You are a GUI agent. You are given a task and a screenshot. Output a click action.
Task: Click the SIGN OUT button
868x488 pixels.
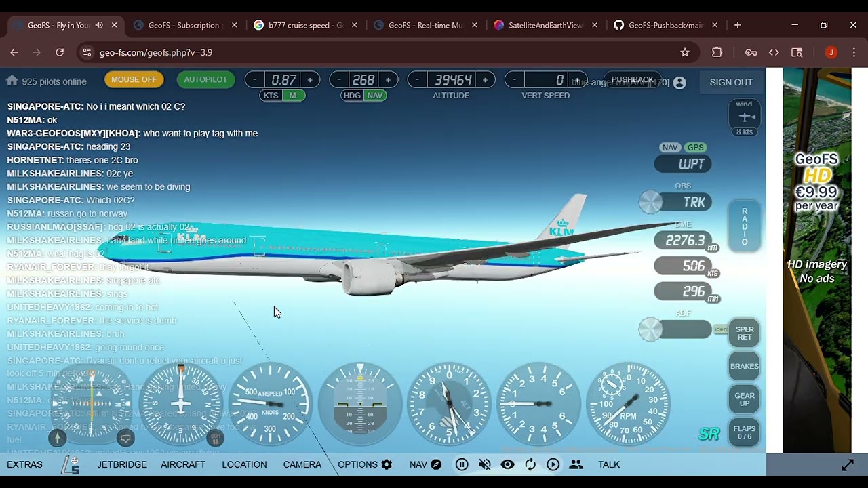coord(731,82)
